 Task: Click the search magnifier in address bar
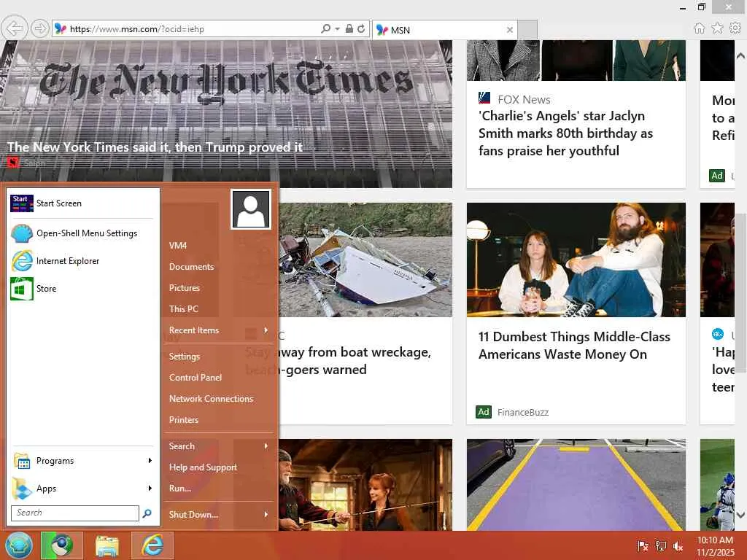coord(326,29)
